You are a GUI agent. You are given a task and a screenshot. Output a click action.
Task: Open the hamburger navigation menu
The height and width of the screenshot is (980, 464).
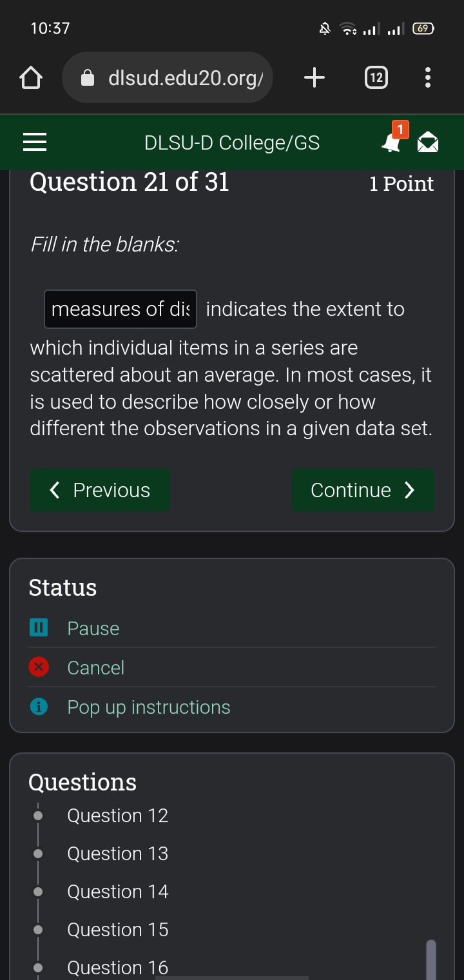tap(34, 142)
